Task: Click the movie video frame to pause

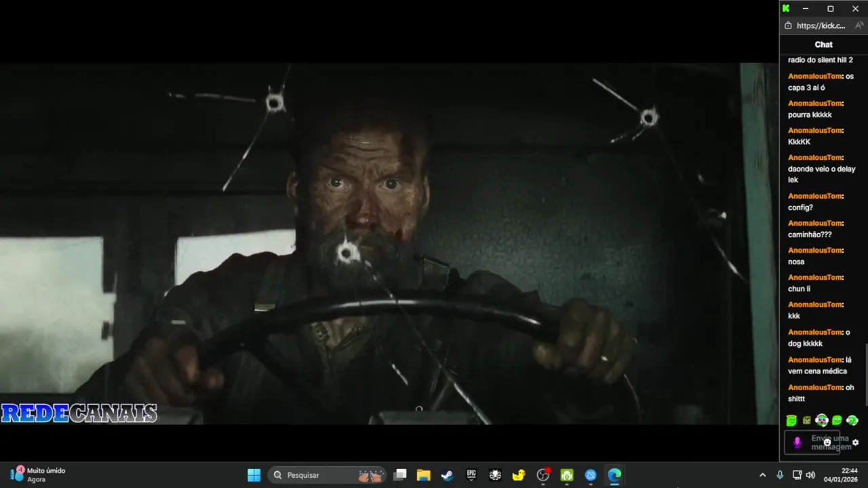Action: tap(389, 244)
